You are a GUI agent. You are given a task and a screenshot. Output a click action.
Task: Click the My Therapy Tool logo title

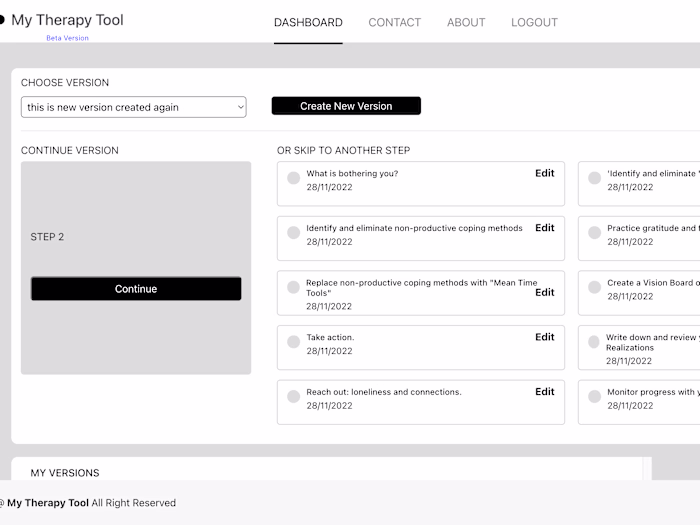click(67, 20)
